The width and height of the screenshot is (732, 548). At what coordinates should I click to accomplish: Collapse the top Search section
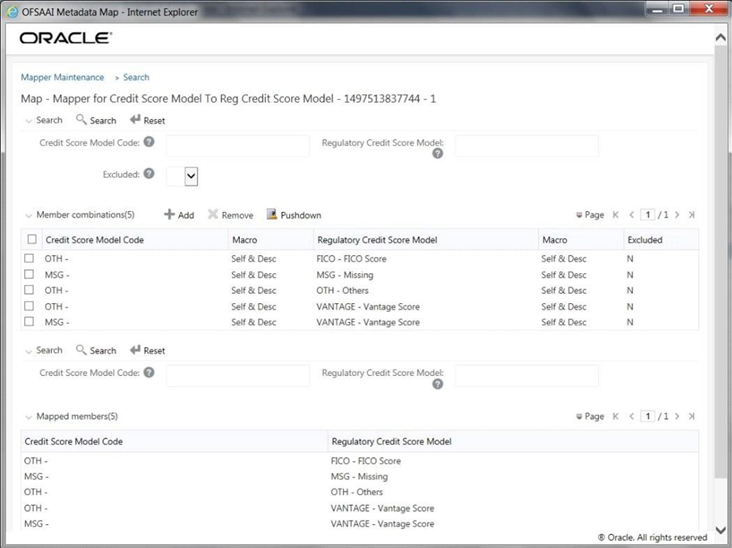pos(28,121)
